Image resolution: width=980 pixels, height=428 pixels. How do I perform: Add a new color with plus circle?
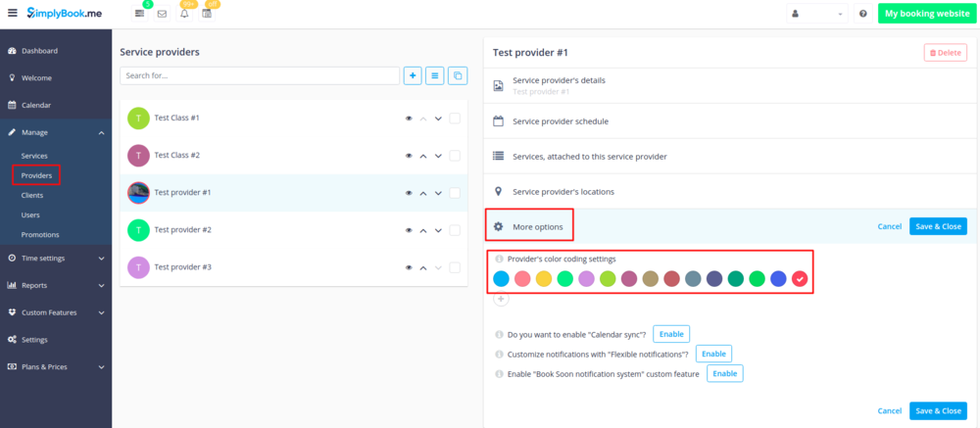coord(501,299)
